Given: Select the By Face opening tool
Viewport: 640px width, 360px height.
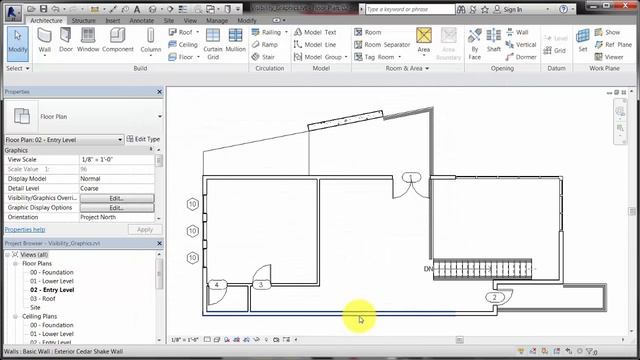Looking at the screenshot, I should (x=474, y=44).
